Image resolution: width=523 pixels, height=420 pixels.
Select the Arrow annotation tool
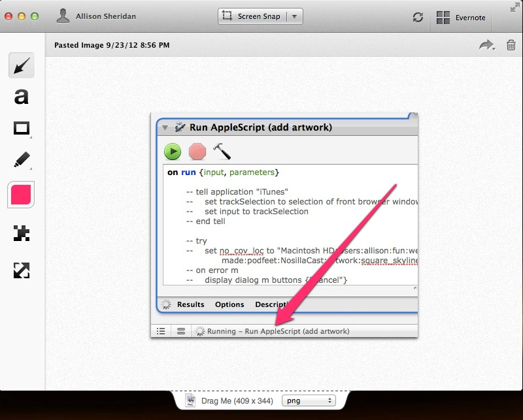(22, 66)
